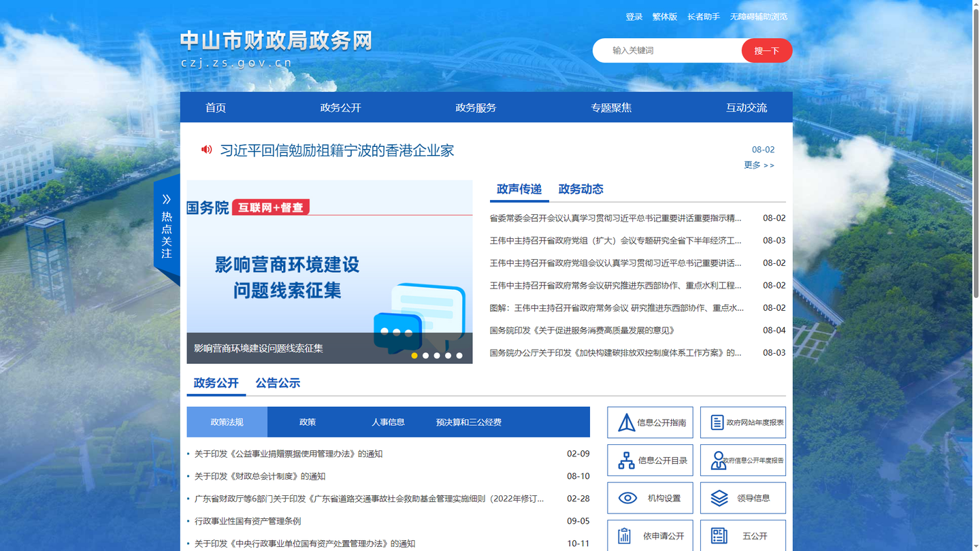Viewport: 980px width, 551px height.
Task: Click the 搜一下 search button
Action: point(766,50)
